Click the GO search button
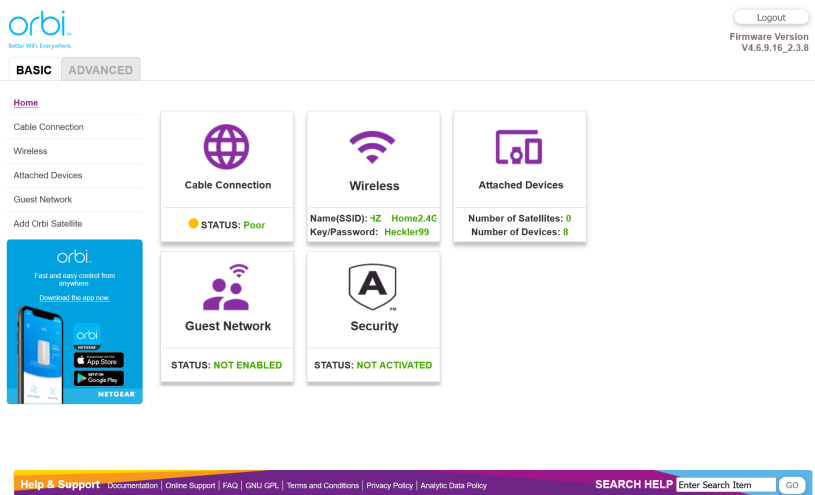Viewport: 815px width, 495px height. (x=792, y=485)
